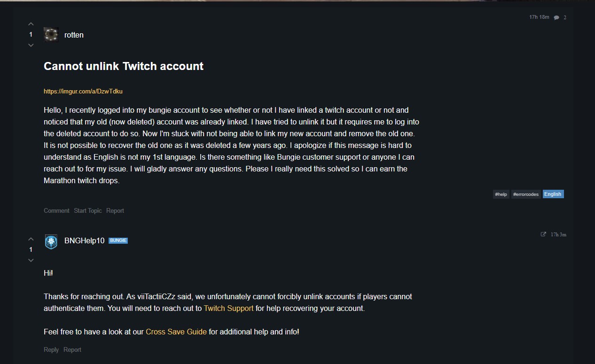Click the comment bubble count icon
Screen dimensions: 595x364
[x=556, y=18]
